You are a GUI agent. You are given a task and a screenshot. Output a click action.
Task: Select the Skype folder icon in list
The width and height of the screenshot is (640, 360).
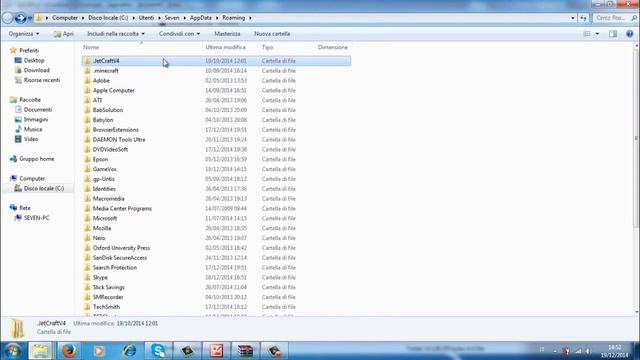[x=87, y=278]
